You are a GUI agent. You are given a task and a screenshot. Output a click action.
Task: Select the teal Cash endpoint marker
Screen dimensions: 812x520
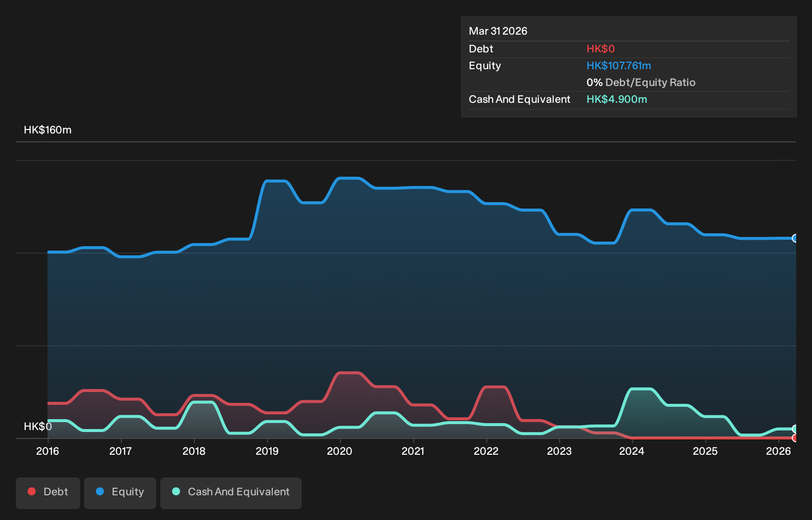pos(795,429)
